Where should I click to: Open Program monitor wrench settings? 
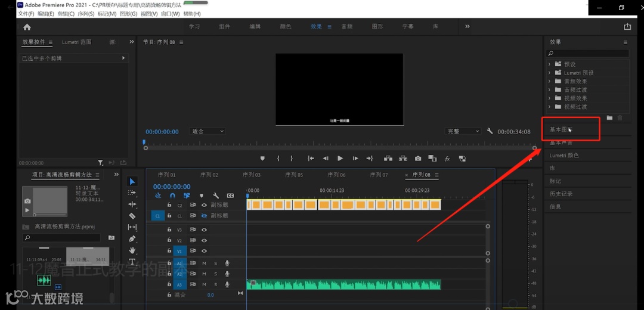tap(490, 131)
